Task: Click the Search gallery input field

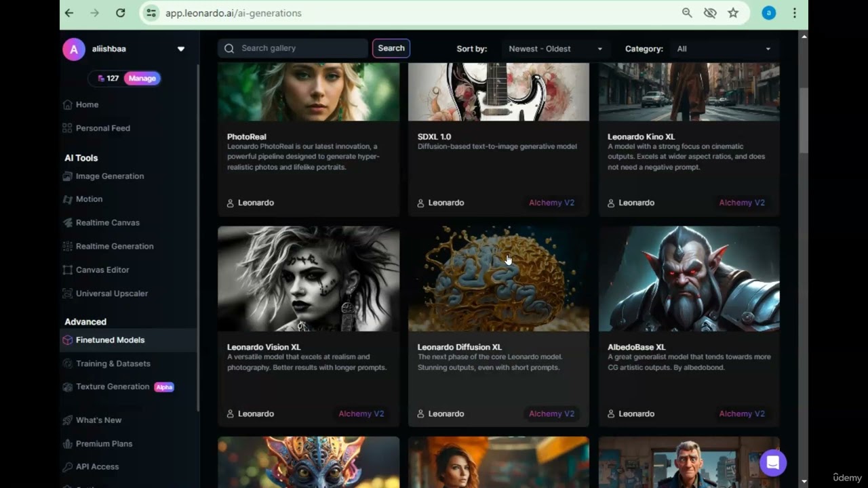Action: tap(293, 48)
